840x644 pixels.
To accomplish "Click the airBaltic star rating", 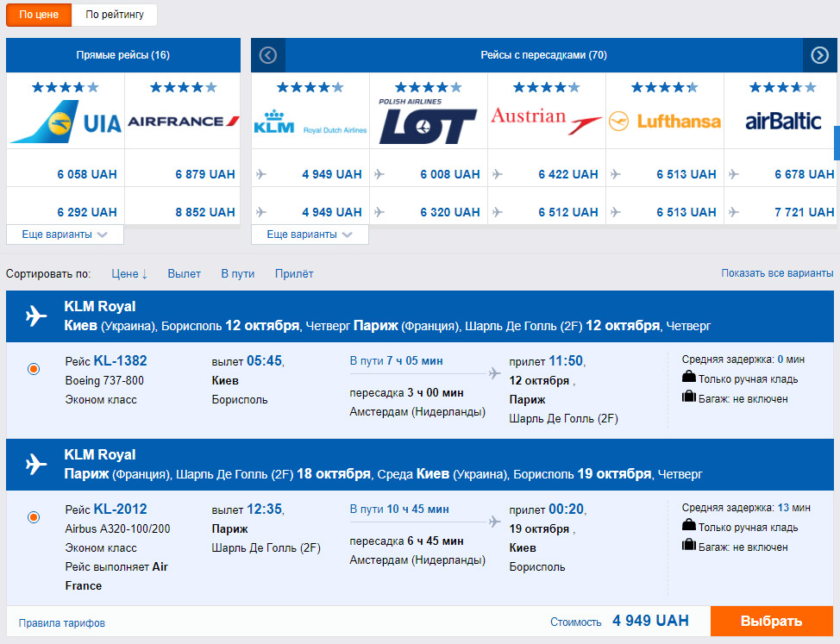I will 783,87.
